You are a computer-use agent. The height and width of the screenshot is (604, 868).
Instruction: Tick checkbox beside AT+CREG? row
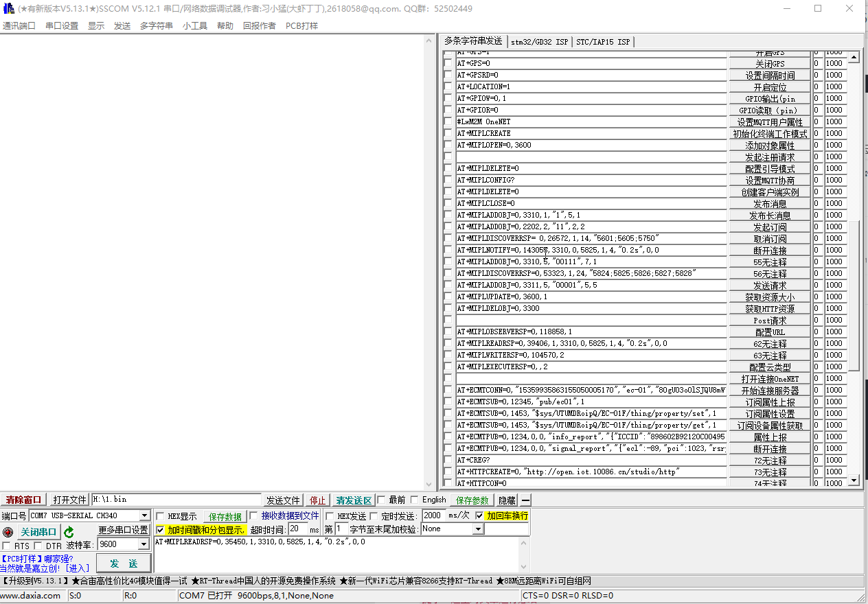[x=448, y=460]
